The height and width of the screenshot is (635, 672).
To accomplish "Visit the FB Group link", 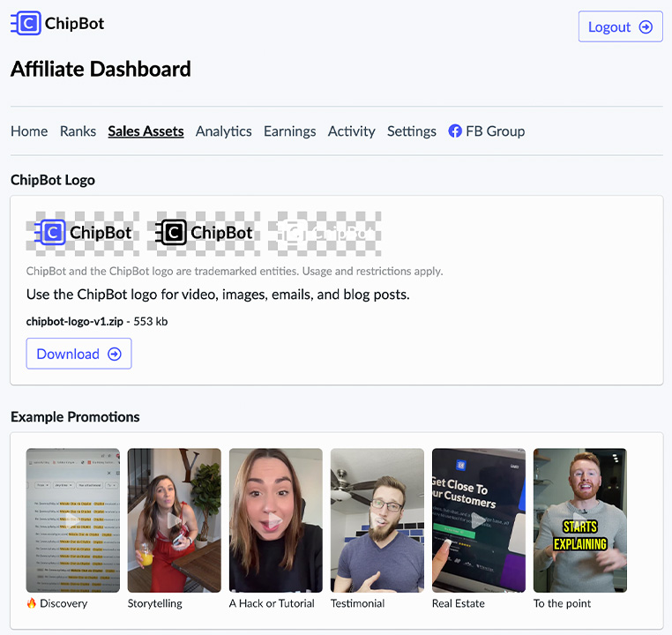I will 487,131.
